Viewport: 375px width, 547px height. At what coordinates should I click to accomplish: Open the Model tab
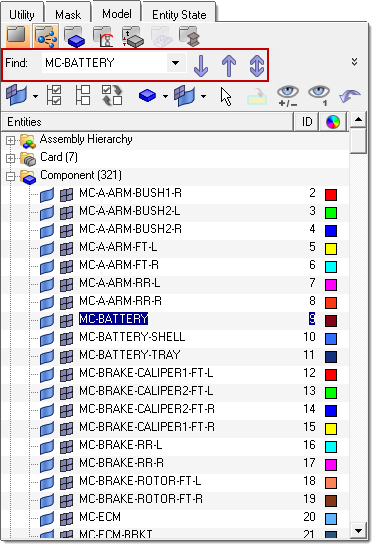coord(117,13)
